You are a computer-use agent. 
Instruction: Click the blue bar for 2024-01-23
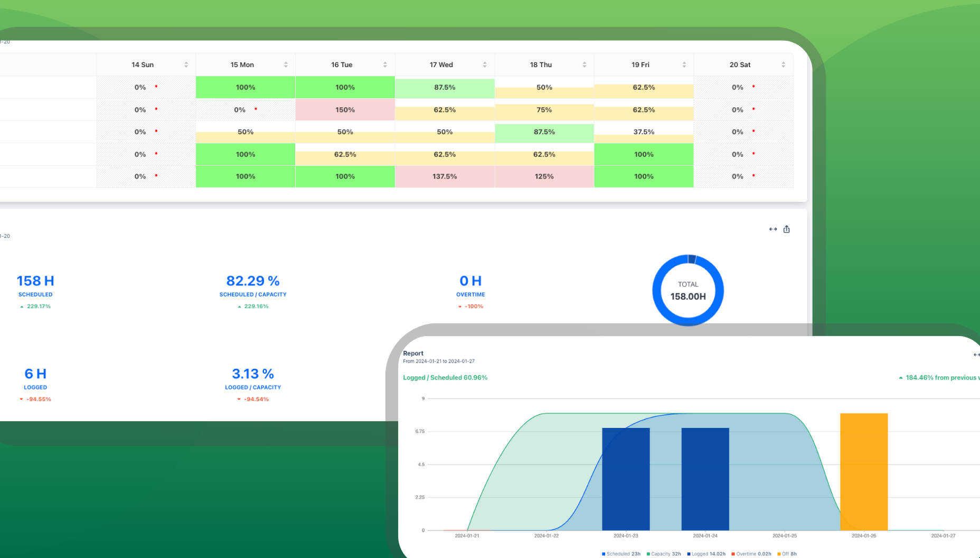pos(626,479)
